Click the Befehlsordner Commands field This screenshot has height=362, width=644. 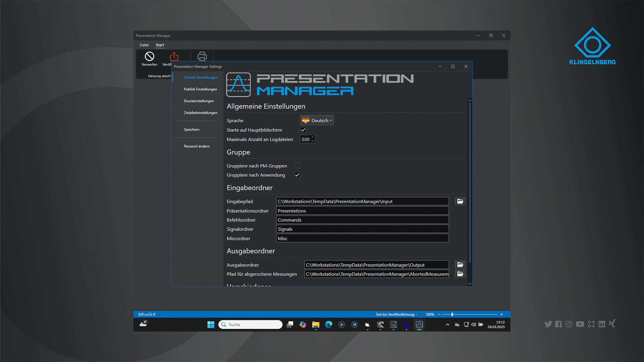[362, 220]
